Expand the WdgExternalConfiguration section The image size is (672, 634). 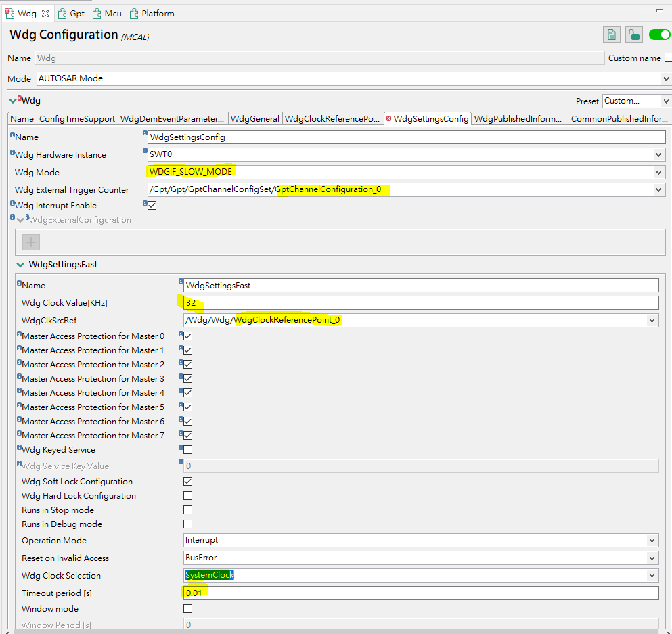click(20, 220)
